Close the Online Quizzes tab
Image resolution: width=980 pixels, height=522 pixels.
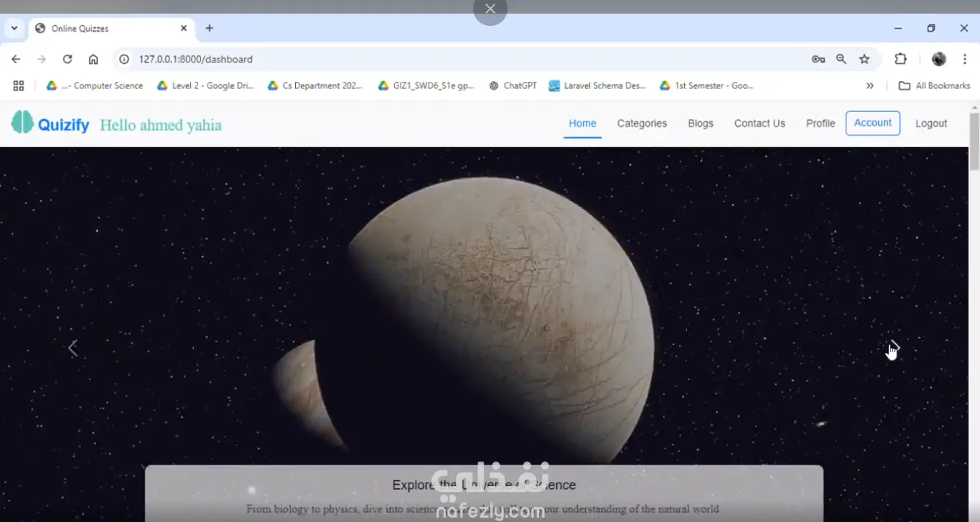click(x=184, y=28)
